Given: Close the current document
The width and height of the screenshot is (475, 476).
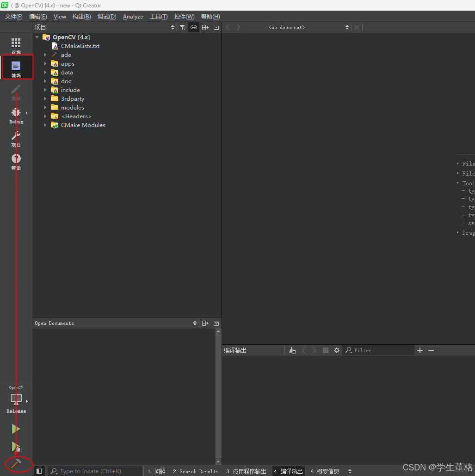Looking at the screenshot, I should tap(357, 27).
